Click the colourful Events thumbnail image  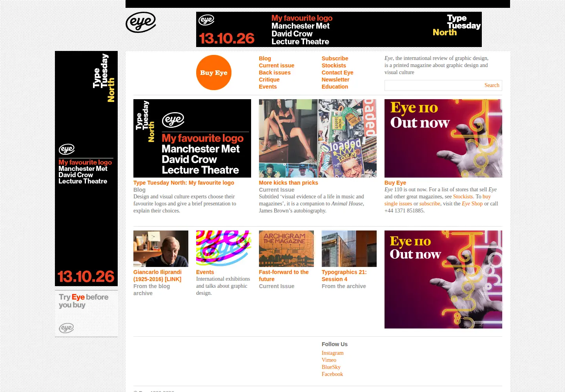(224, 249)
